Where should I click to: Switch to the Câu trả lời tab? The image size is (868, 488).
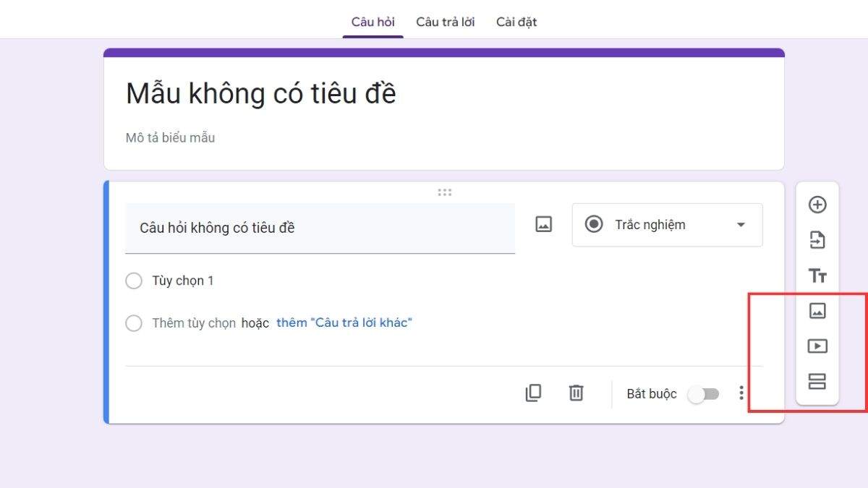tap(445, 22)
